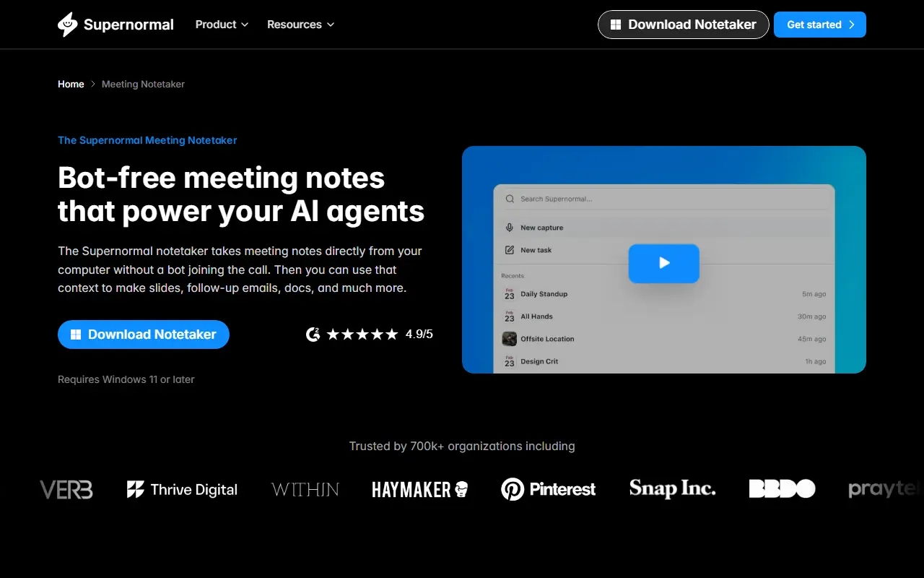Click the Pinterest logo
This screenshot has width=924, height=578.
[x=549, y=490]
